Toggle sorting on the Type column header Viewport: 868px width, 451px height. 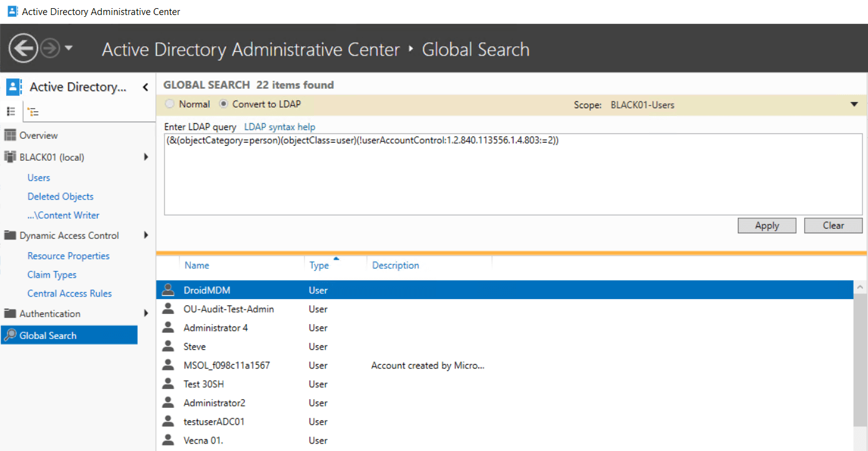tap(318, 265)
